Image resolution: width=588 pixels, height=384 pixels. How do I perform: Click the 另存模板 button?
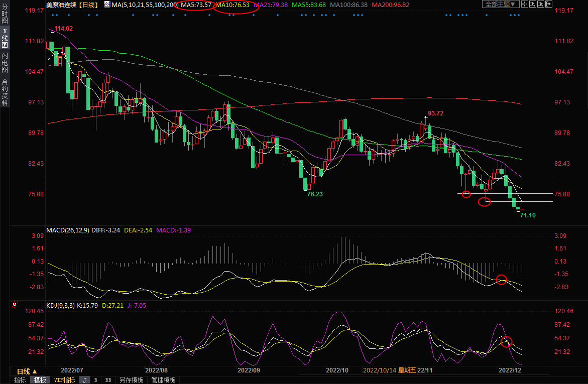[132, 380]
